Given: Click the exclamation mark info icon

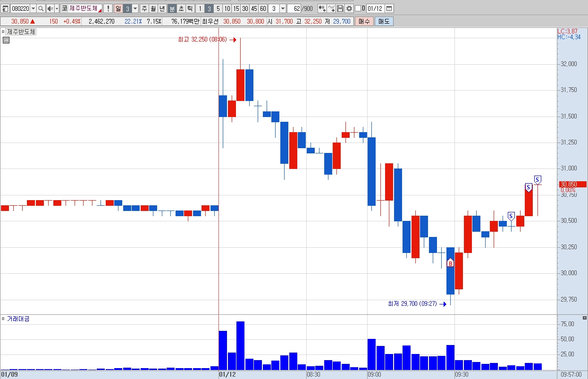Looking at the screenshot, I should coord(108,8).
